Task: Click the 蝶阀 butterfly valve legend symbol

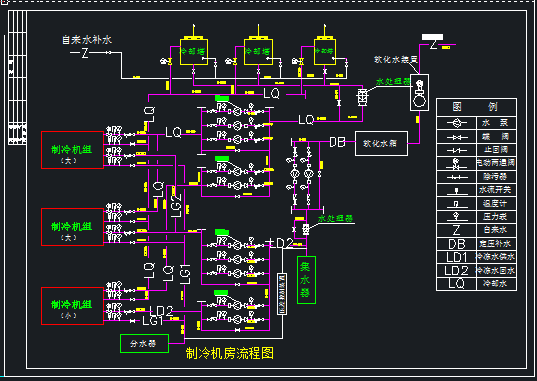Action: point(457,137)
